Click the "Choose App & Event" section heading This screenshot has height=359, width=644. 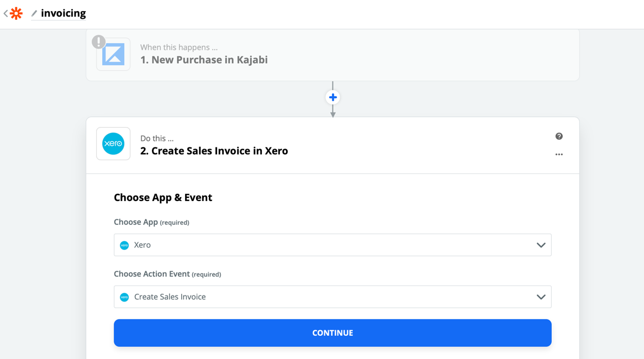[163, 198]
